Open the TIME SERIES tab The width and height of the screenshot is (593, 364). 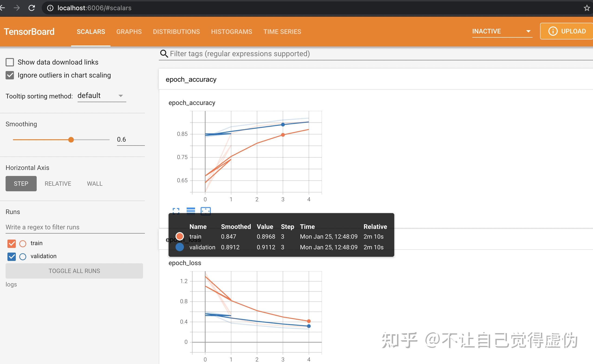pos(282,32)
